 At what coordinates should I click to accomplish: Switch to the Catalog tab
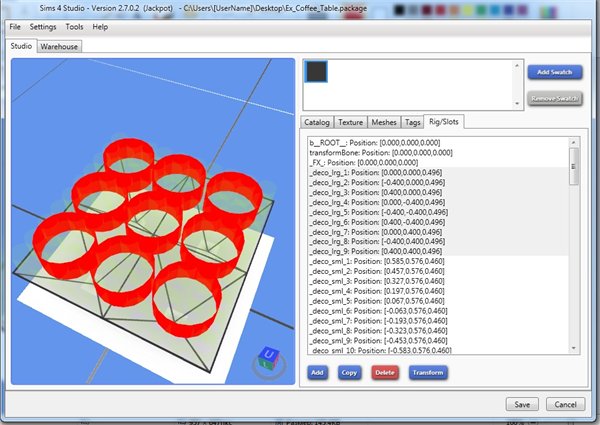pos(317,122)
